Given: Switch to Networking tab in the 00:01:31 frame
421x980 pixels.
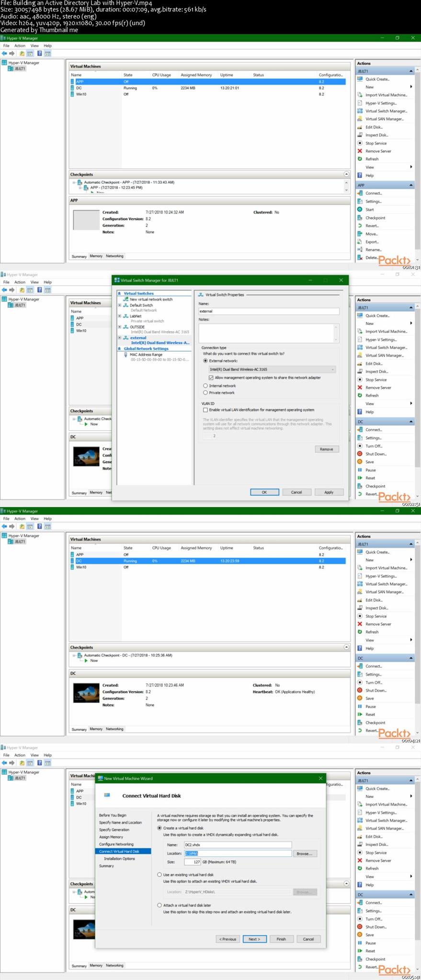Looking at the screenshot, I should pyautogui.click(x=114, y=256).
